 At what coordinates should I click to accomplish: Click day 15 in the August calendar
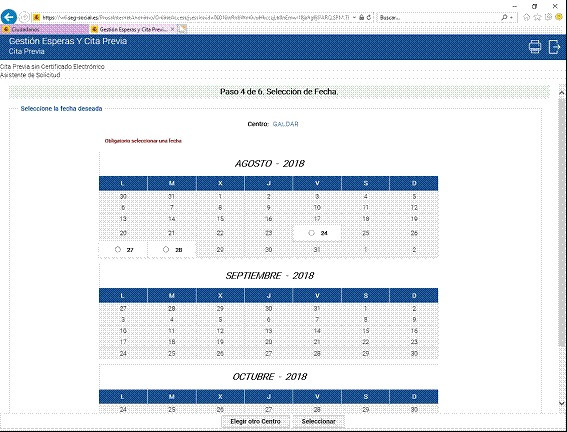[x=220, y=219]
